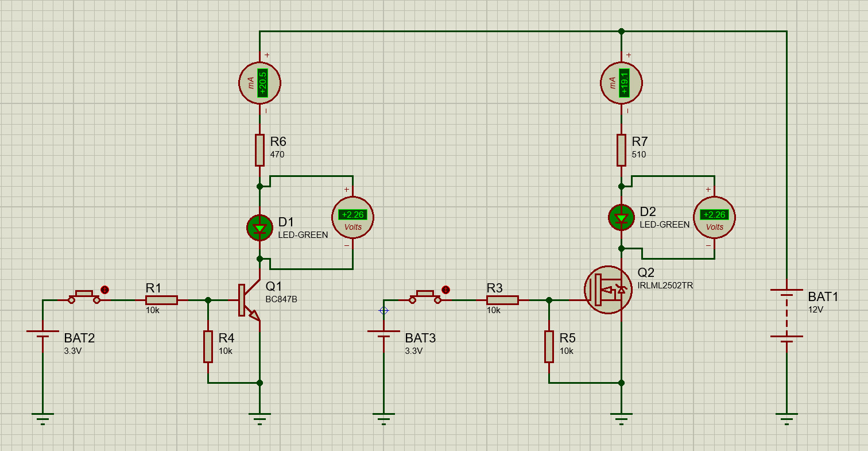Click the BAT1 label
This screenshot has height=451, width=868.
point(823,297)
